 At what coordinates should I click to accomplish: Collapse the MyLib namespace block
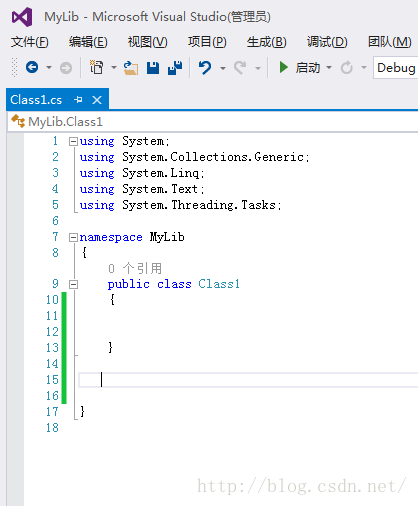[73, 237]
